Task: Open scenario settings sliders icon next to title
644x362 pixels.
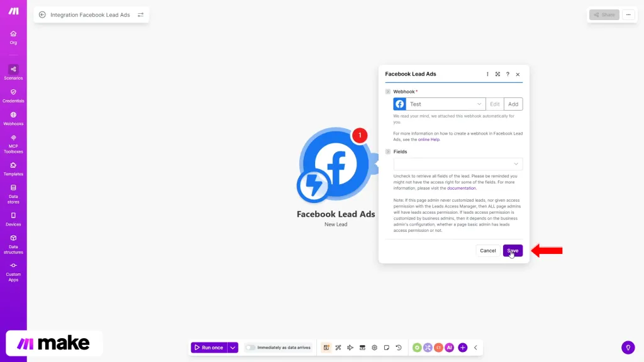Action: pos(140,15)
